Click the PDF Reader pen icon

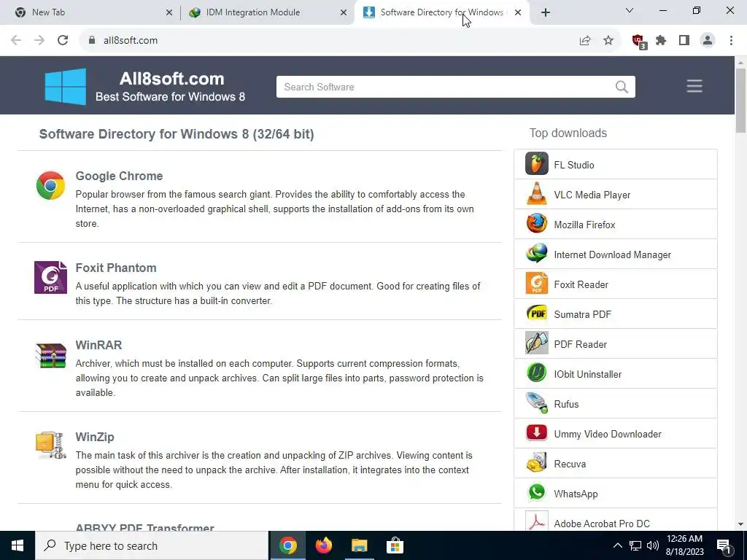click(x=536, y=343)
